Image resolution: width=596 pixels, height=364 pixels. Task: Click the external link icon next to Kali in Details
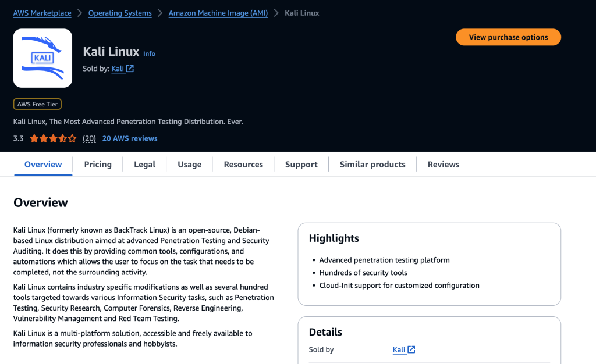[411, 349]
